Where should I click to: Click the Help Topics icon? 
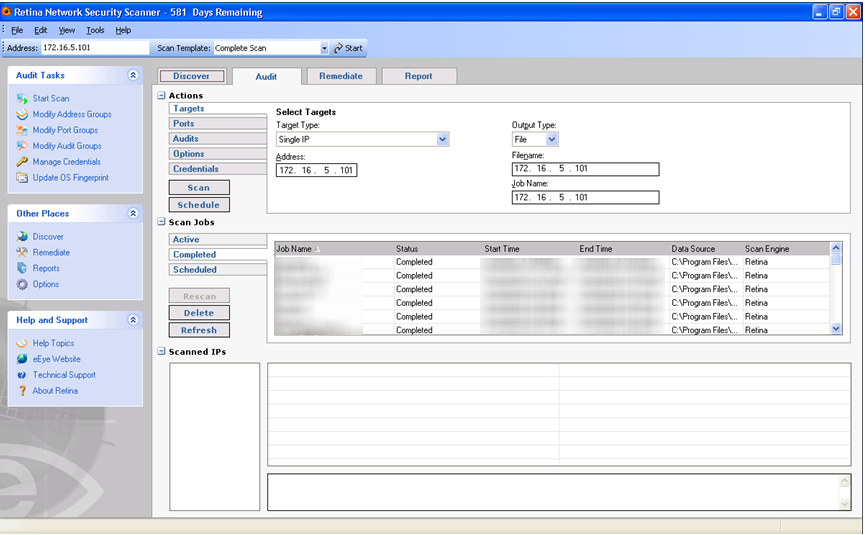point(22,344)
